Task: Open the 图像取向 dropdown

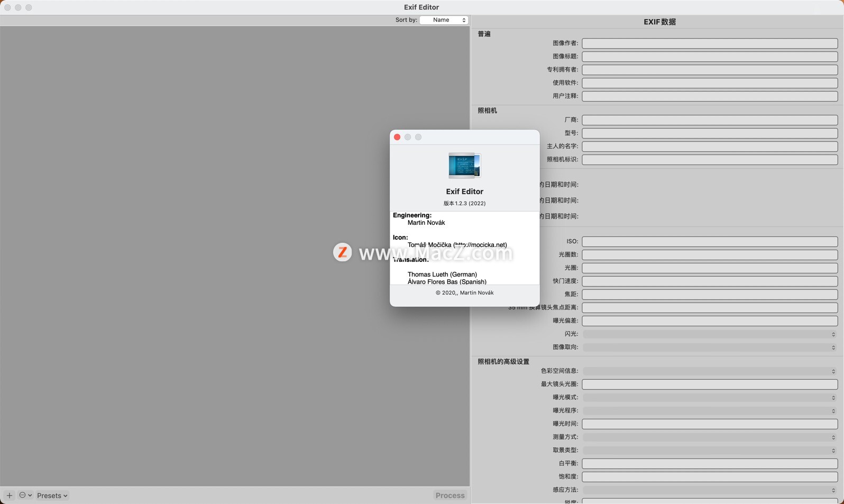Action: [x=710, y=347]
